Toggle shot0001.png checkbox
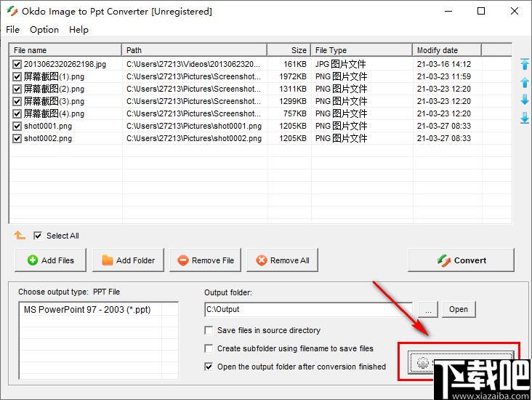 pyautogui.click(x=17, y=126)
